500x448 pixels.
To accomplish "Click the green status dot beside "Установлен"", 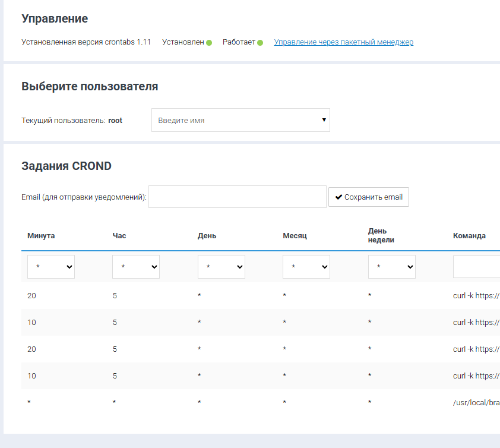I will coord(209,43).
